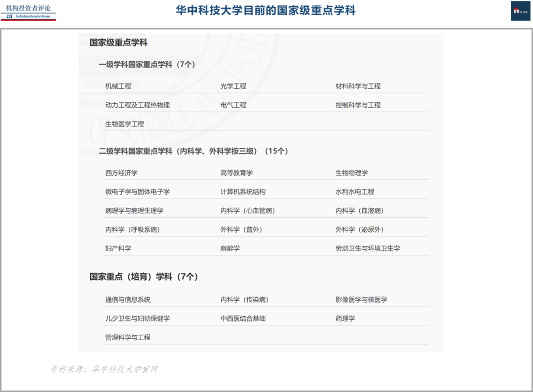Click the dark square logo at top right
This screenshot has width=533, height=392.
(521, 11)
